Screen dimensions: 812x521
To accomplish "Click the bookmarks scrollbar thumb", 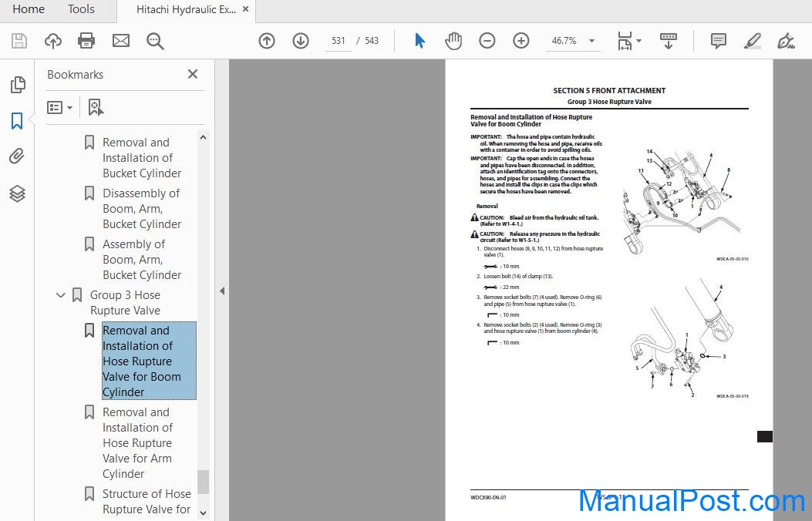I will pyautogui.click(x=203, y=482).
